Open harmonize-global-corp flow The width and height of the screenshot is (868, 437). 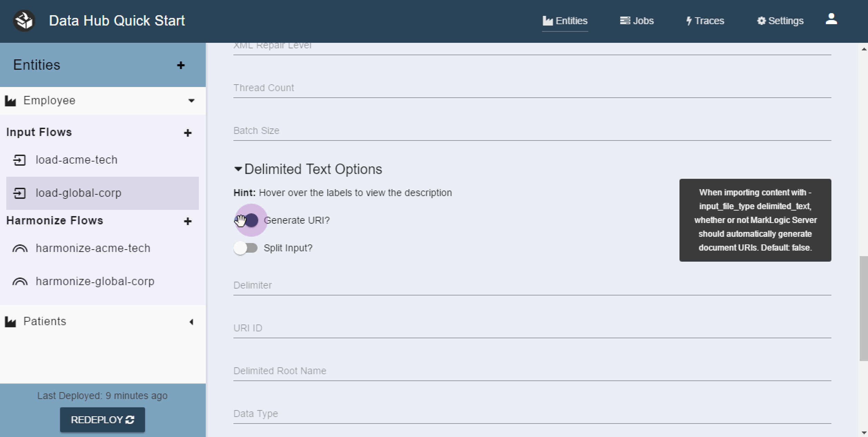[x=95, y=281]
